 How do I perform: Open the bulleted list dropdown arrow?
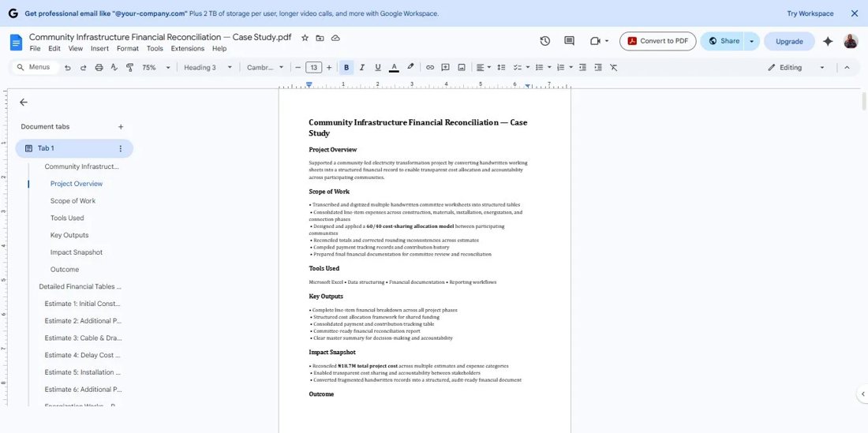[x=549, y=68]
